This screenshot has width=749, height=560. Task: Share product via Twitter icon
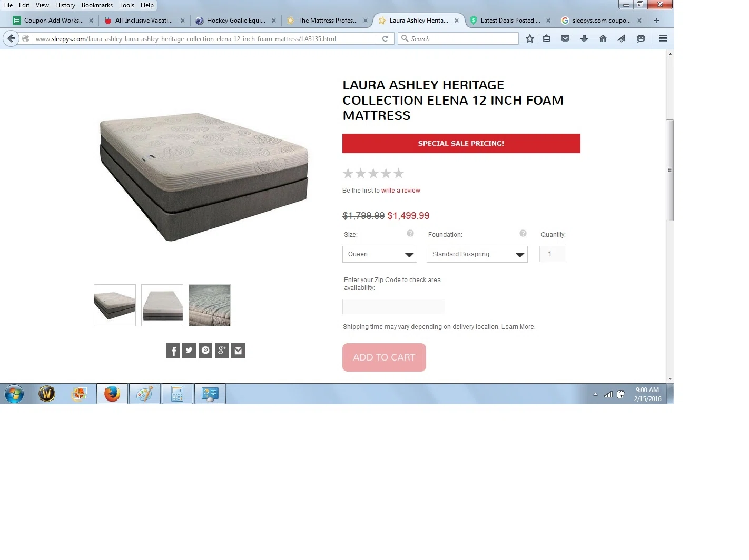click(x=189, y=351)
